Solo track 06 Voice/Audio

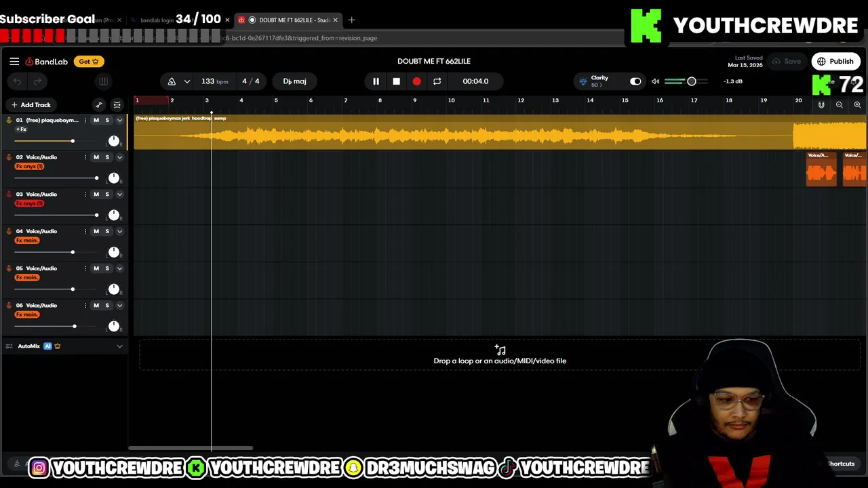tap(107, 306)
